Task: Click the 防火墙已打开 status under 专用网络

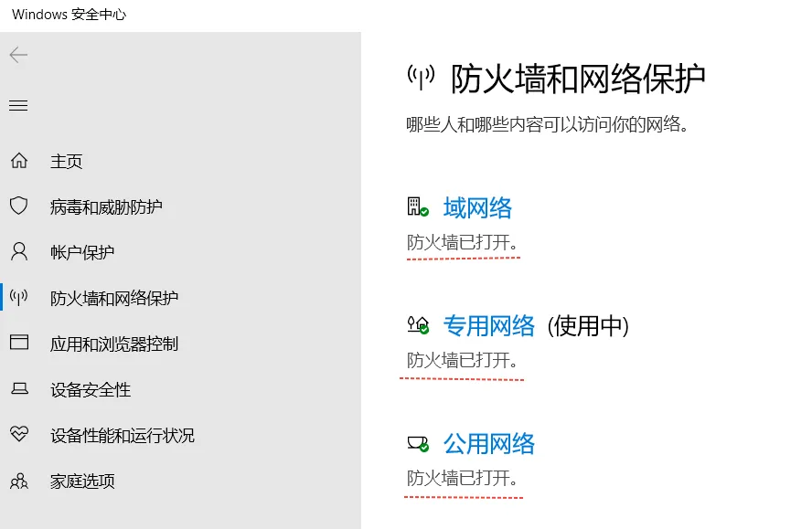Action: click(x=463, y=360)
